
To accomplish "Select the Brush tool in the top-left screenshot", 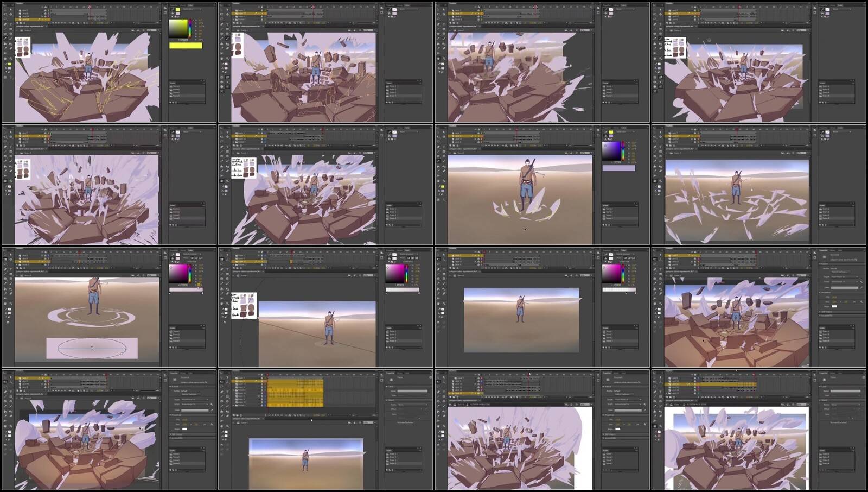I will [x=5, y=39].
